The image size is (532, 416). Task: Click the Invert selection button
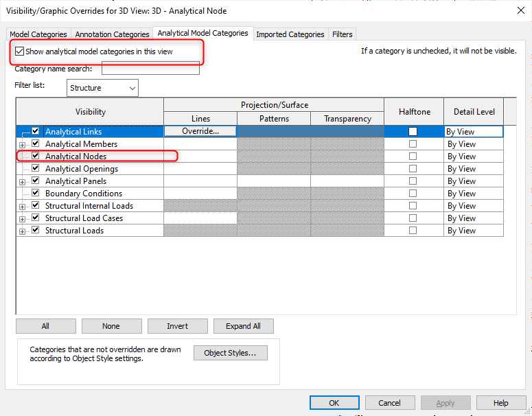[x=177, y=326]
